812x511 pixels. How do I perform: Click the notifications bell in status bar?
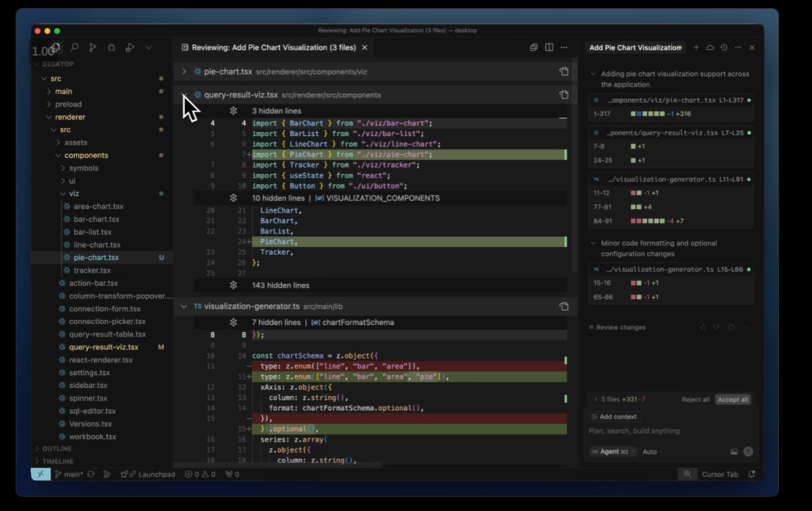click(x=752, y=474)
